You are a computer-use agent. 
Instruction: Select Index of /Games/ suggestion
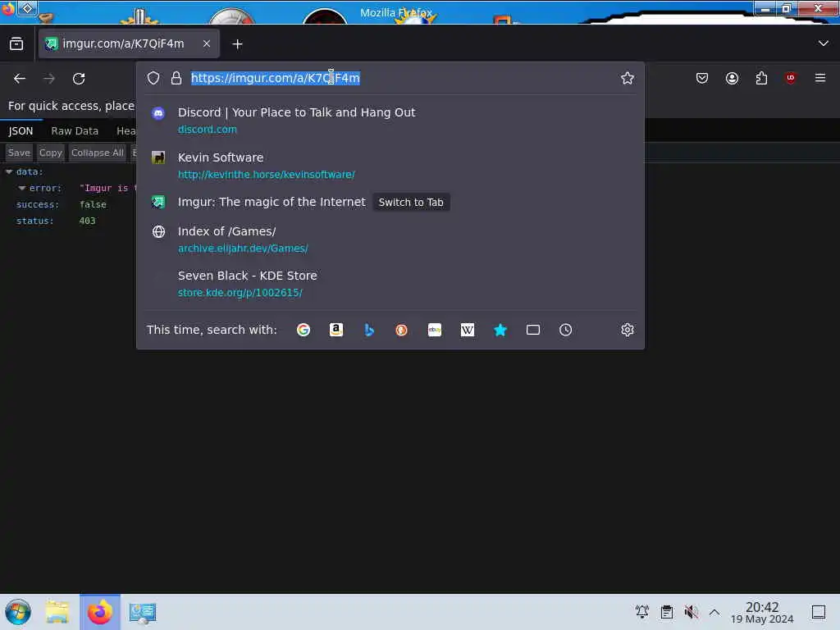tap(390, 239)
